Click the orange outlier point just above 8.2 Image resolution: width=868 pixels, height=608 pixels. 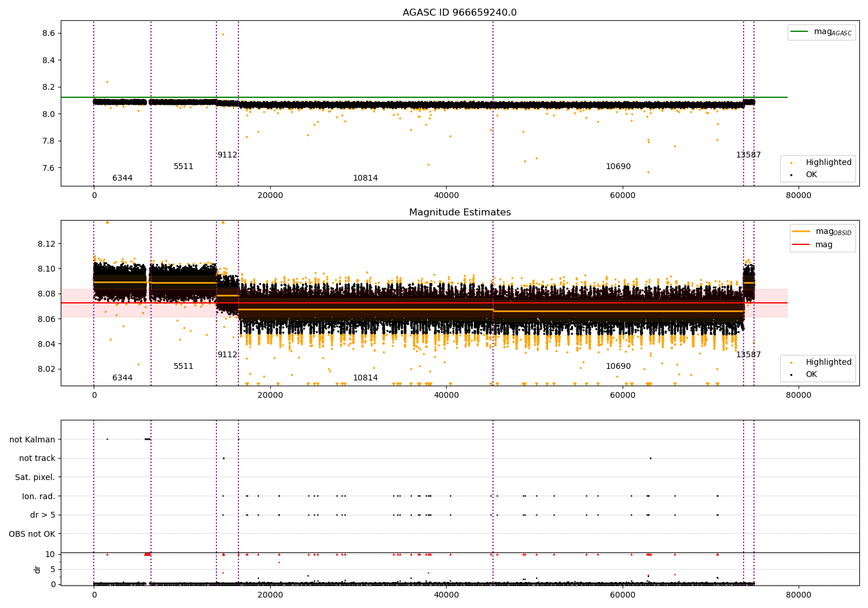(107, 82)
